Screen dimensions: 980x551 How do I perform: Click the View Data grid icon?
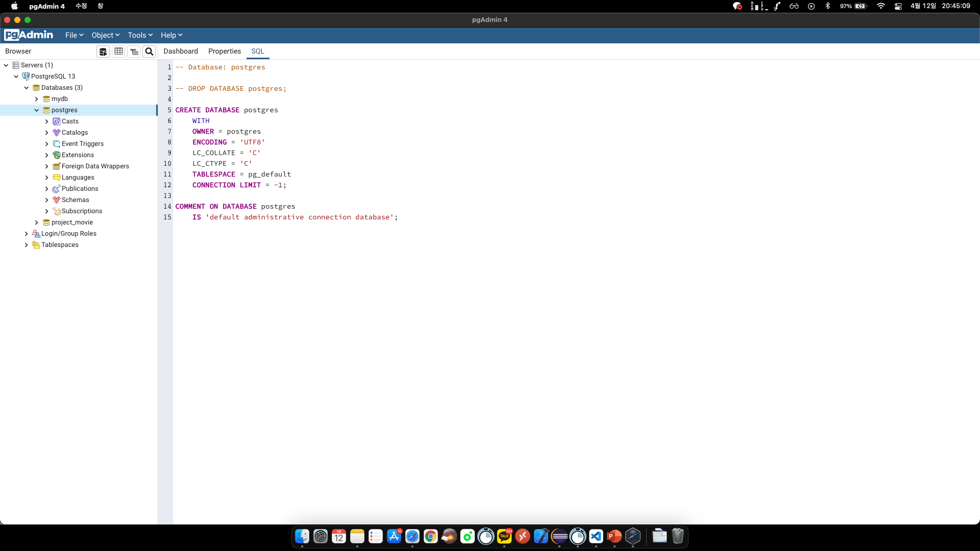pos(118,52)
